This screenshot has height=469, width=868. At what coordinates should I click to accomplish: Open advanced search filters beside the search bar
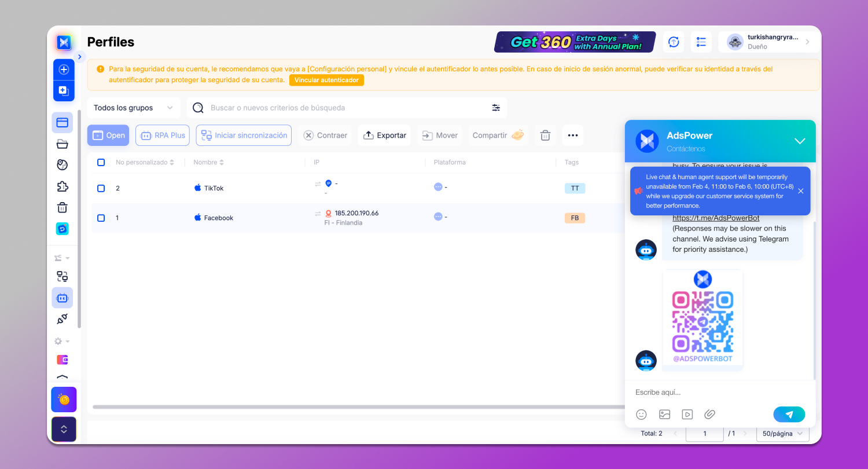tap(495, 108)
